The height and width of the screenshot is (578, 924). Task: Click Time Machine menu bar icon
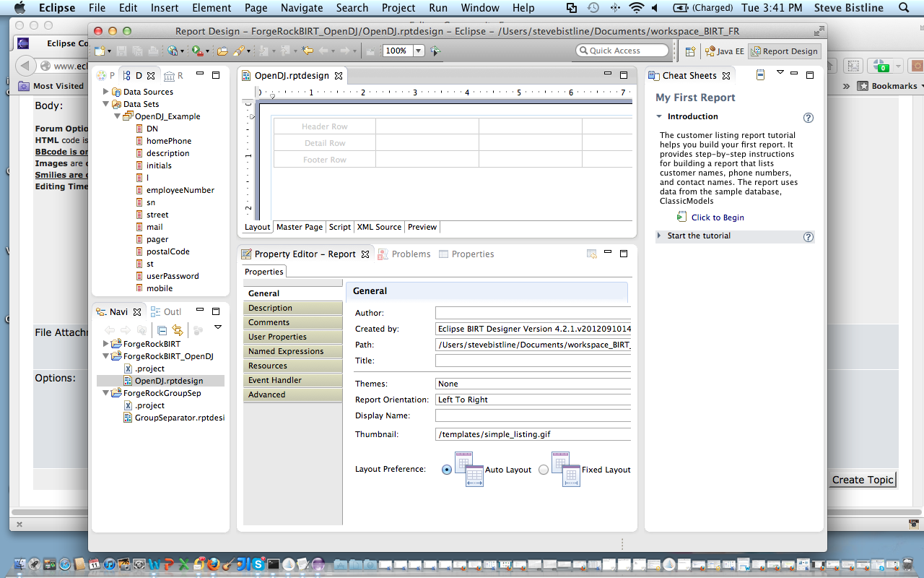pos(593,8)
